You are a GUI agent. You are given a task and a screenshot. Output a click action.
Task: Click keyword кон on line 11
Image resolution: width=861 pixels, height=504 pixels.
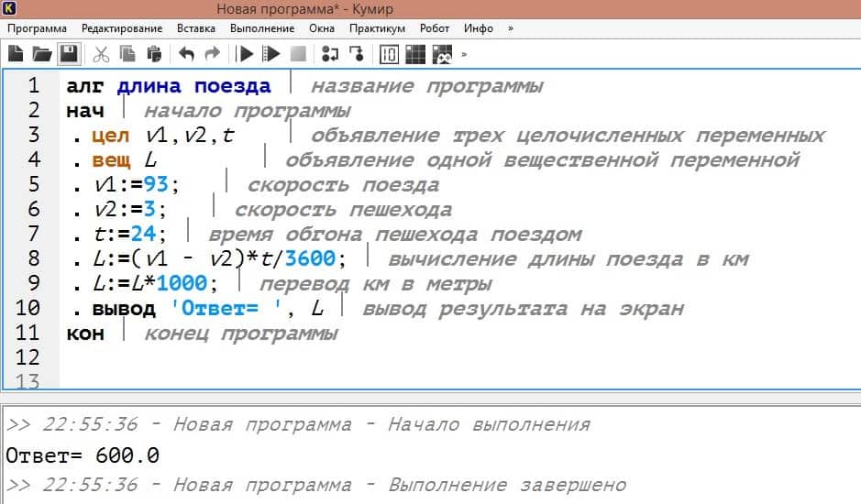pyautogui.click(x=85, y=333)
